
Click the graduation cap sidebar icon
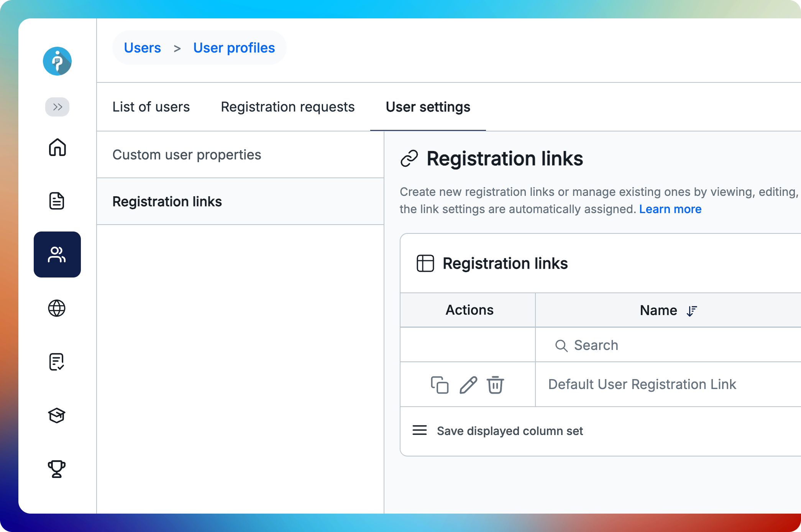[57, 416]
